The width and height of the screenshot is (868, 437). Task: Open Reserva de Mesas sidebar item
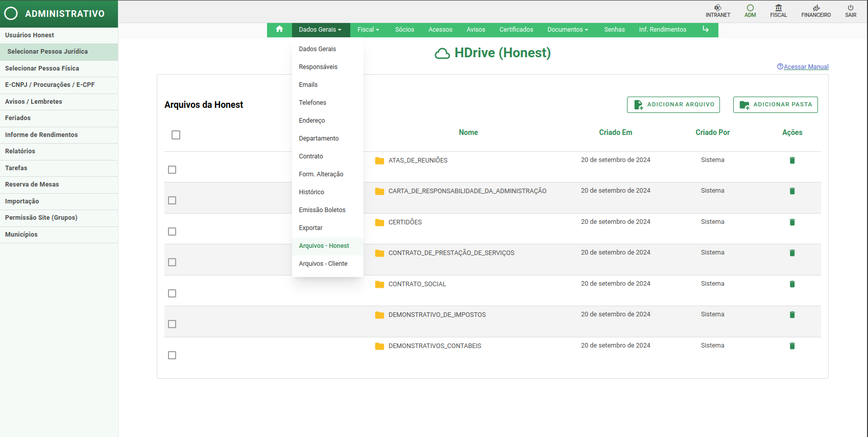(x=59, y=185)
